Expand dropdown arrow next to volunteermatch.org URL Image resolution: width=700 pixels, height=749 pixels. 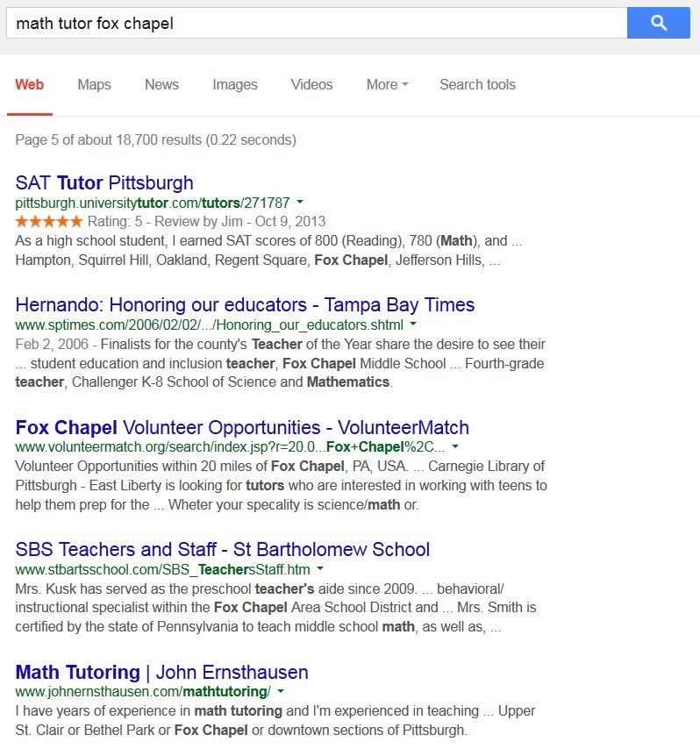click(x=455, y=446)
